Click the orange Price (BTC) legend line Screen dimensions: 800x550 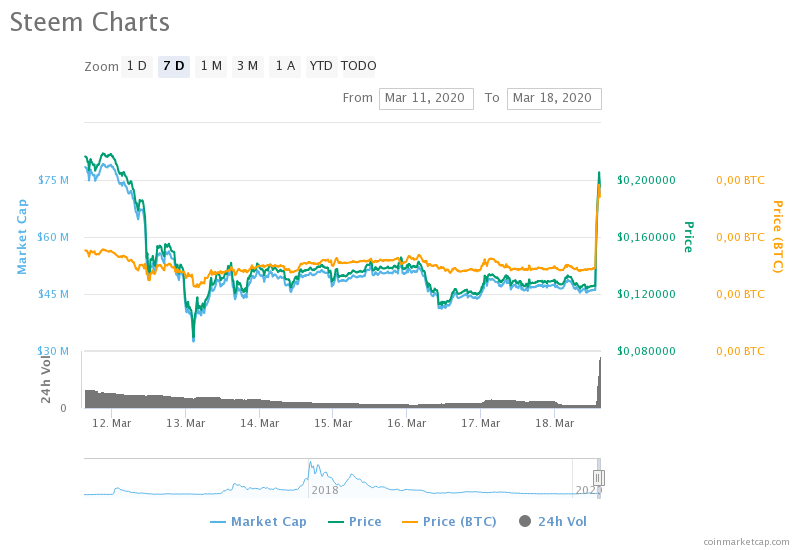410,522
